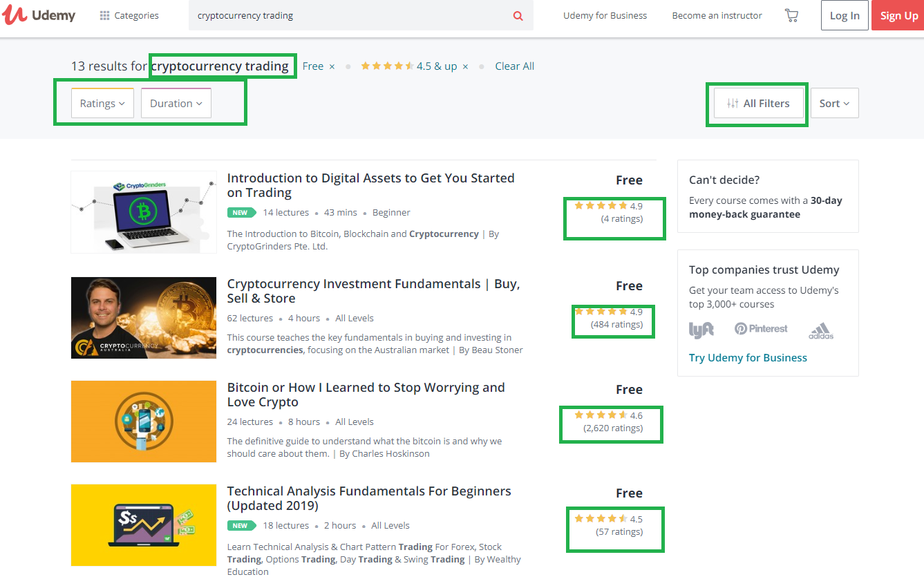This screenshot has height=577, width=924.
Task: Click the CryptoGrinders laptop course thumbnail
Action: tap(144, 212)
